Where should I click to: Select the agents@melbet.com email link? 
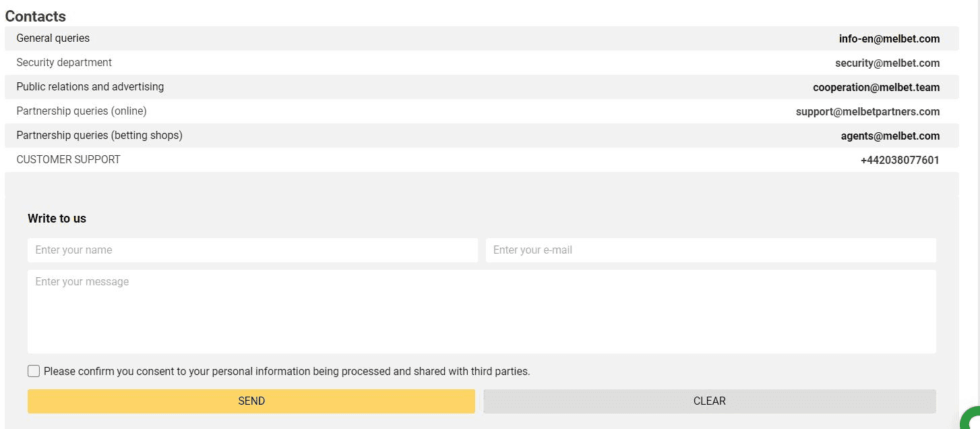(890, 136)
